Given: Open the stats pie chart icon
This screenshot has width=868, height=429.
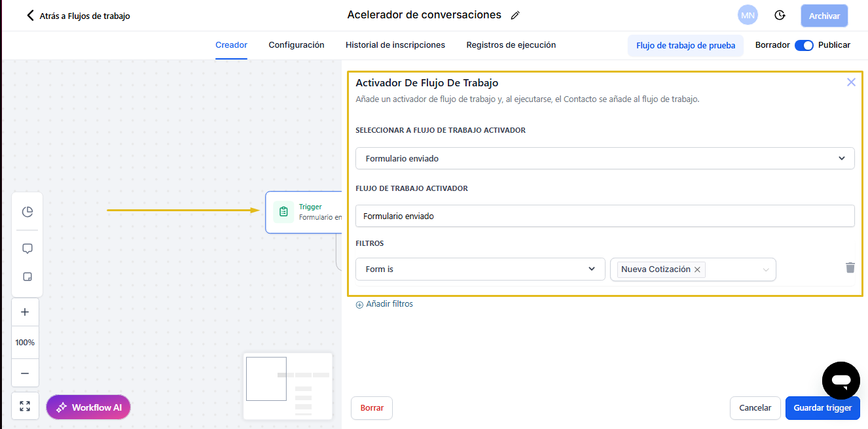Looking at the screenshot, I should pos(27,212).
